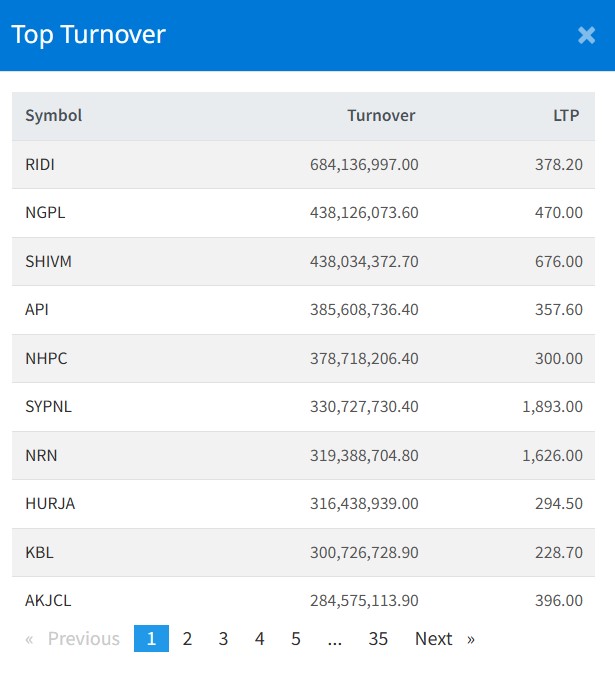Screen dimensions: 615x673
Task: Sort by Symbol column header
Action: [54, 116]
